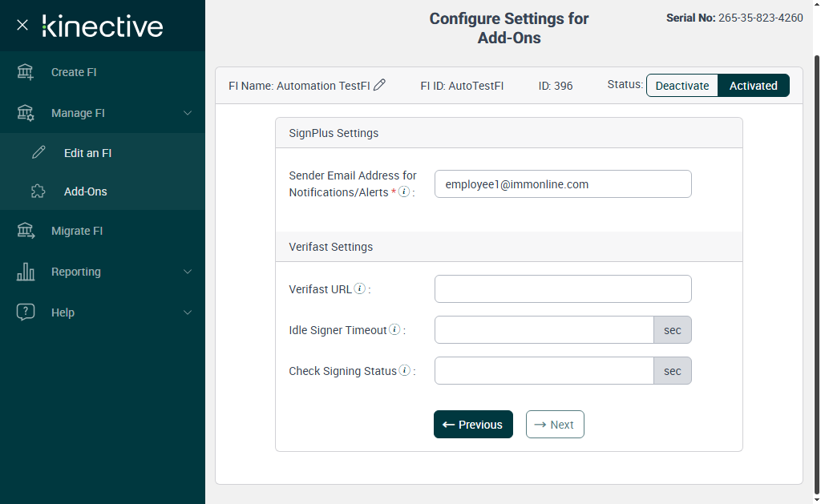Click the Check Signing Status info icon
Viewport: 821px width, 504px height.
coord(404,370)
